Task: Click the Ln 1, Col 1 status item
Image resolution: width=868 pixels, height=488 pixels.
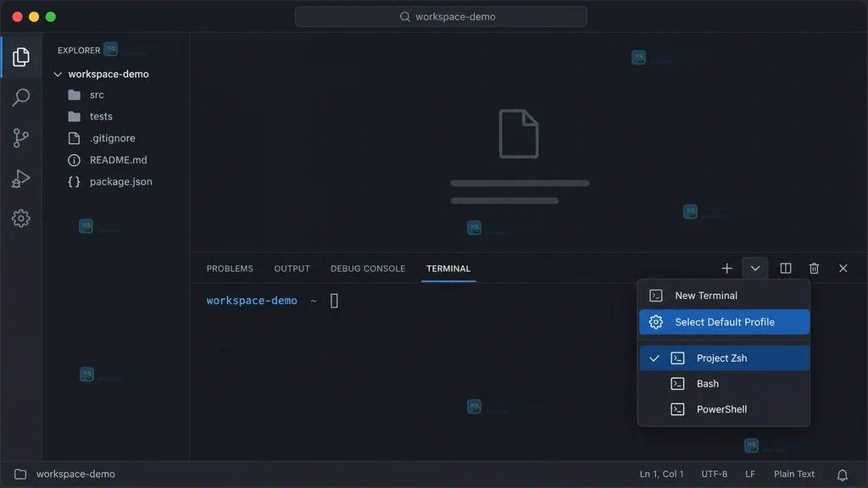Action: [x=661, y=474]
